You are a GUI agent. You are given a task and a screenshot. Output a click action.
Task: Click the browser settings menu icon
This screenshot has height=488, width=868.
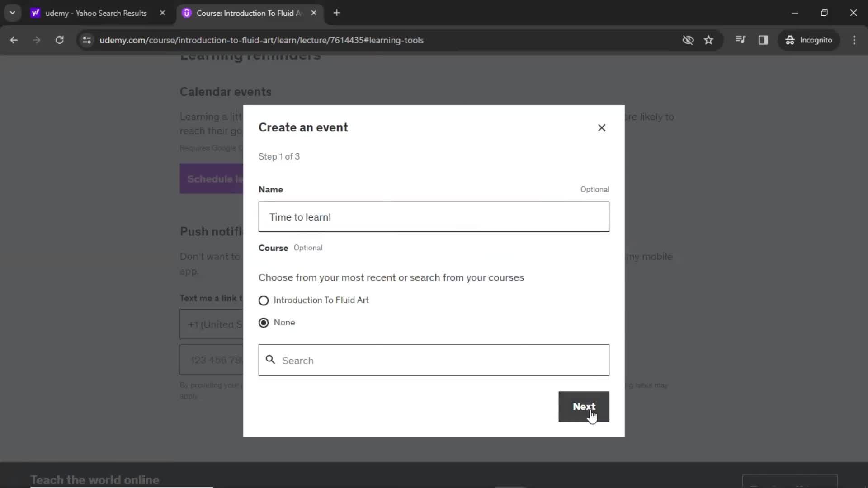point(856,40)
